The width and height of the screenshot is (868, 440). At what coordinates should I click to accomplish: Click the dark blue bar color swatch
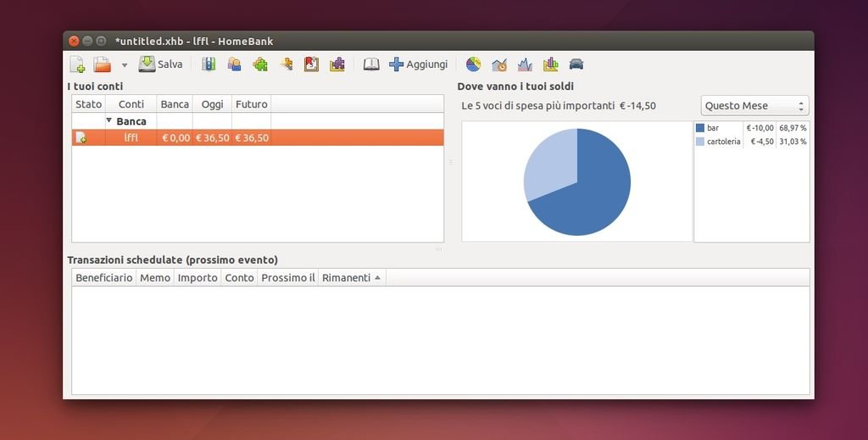tap(700, 128)
